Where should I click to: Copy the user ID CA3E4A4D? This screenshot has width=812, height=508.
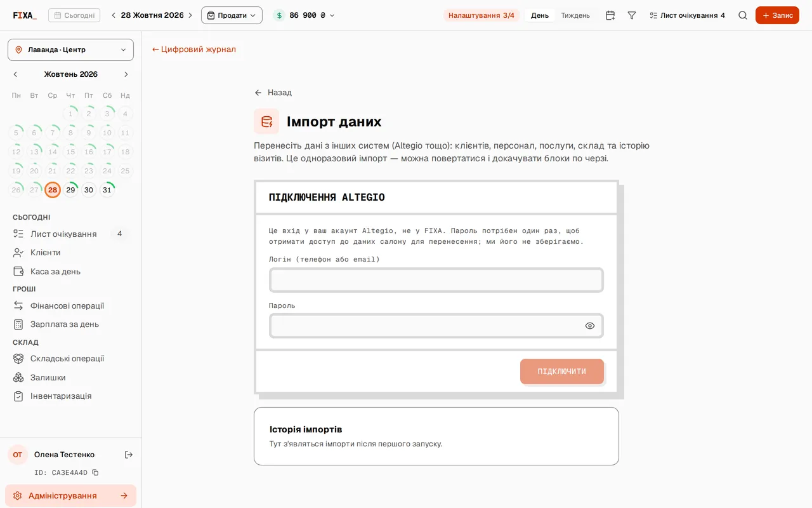pos(95,472)
